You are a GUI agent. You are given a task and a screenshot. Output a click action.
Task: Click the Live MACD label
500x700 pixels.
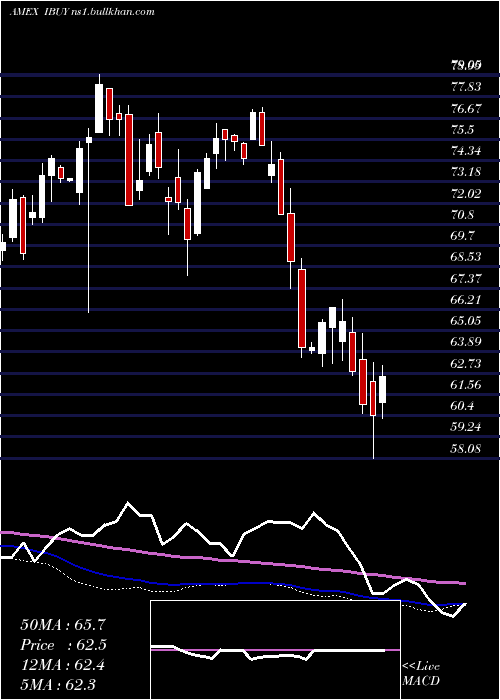pos(421,673)
